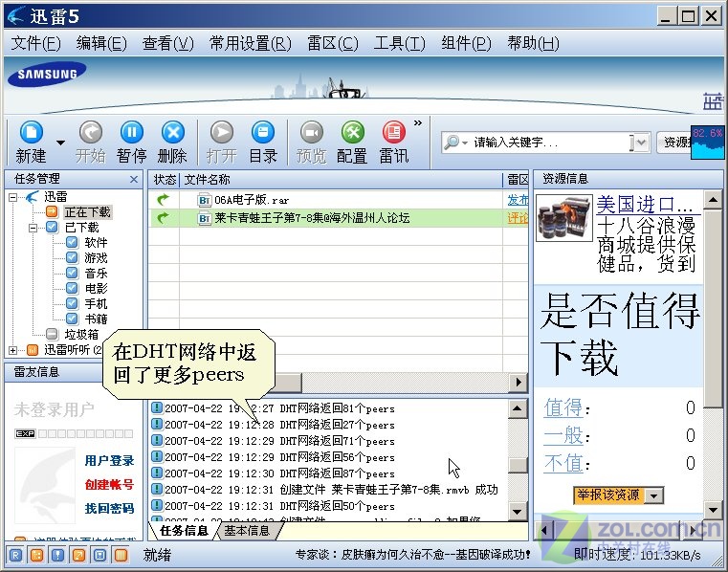
Task: Open the search keyword dropdown arrow
Action: tap(641, 143)
